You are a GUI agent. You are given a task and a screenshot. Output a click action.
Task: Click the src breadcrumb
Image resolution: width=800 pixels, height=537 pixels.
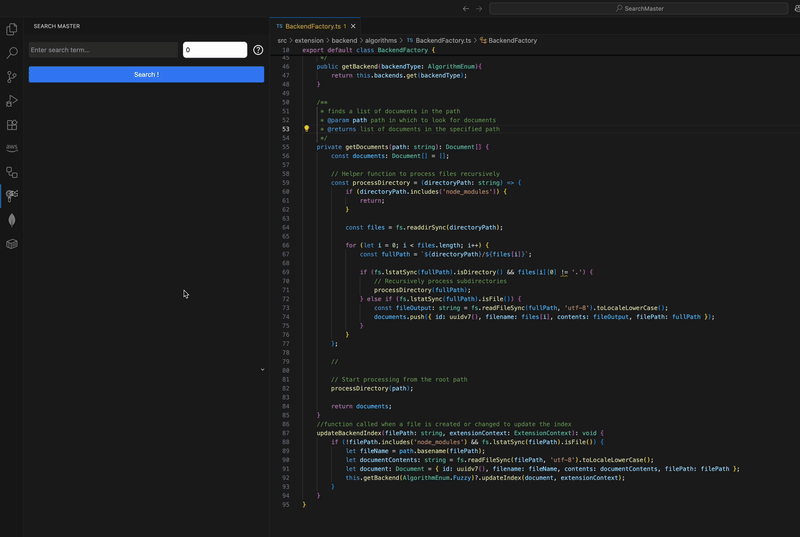click(282, 40)
